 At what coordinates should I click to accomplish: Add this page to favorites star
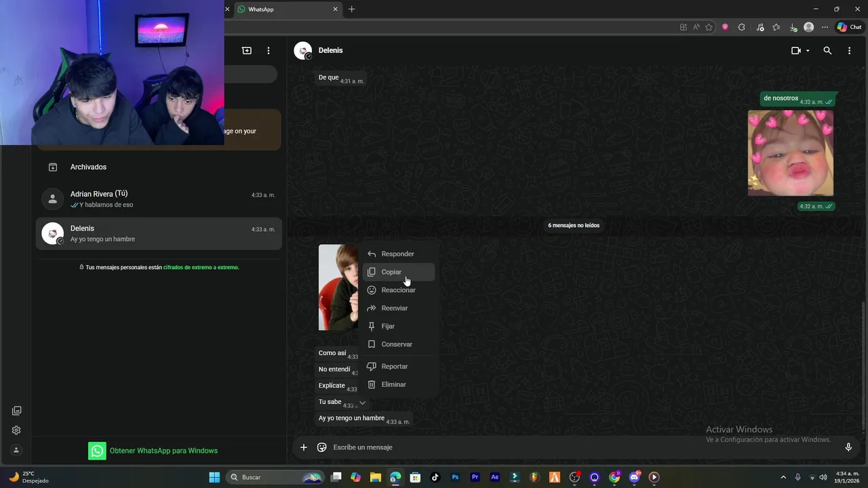click(x=709, y=27)
